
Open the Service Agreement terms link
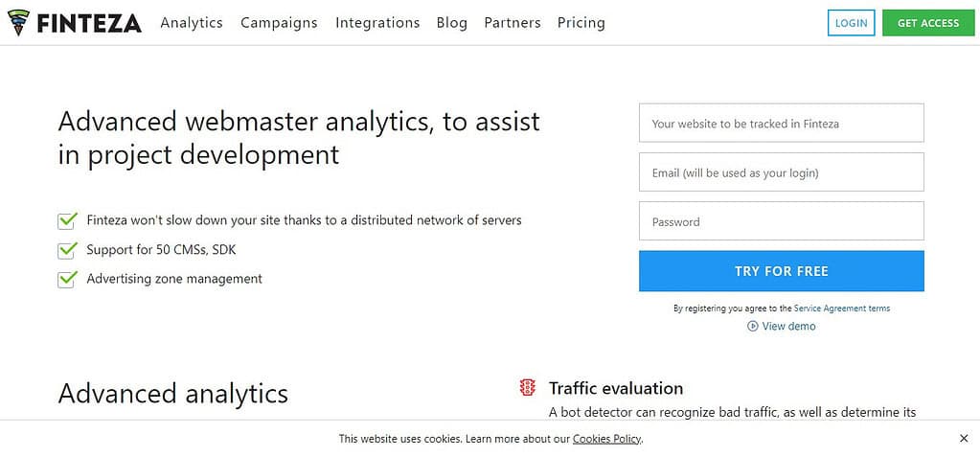pos(842,308)
